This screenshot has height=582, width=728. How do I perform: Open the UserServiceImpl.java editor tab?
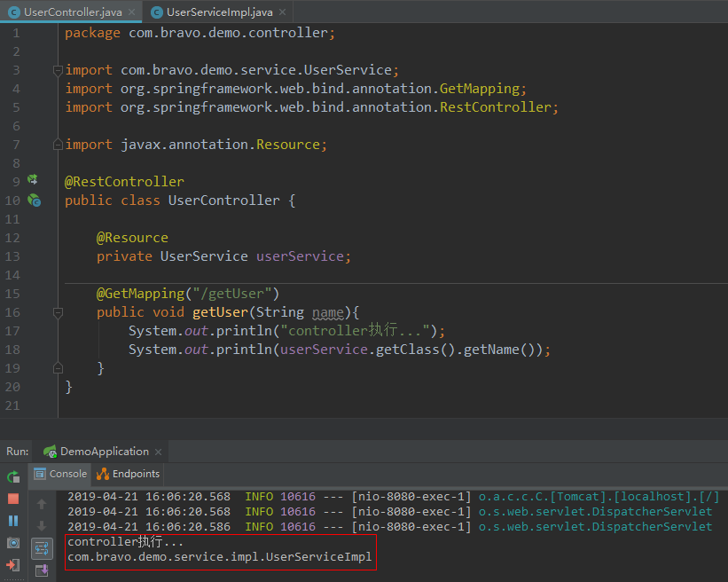(219, 12)
